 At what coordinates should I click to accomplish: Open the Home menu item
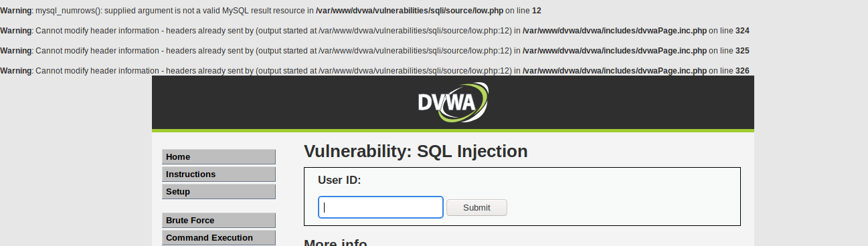pyautogui.click(x=219, y=157)
